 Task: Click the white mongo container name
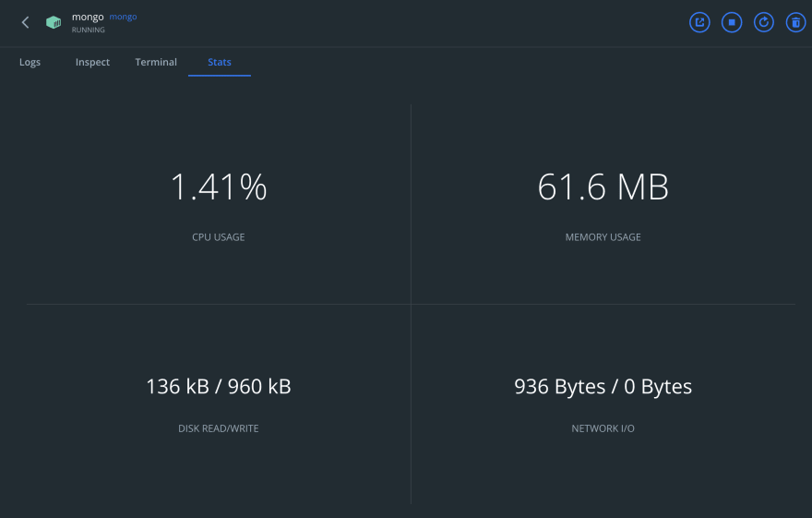point(88,18)
